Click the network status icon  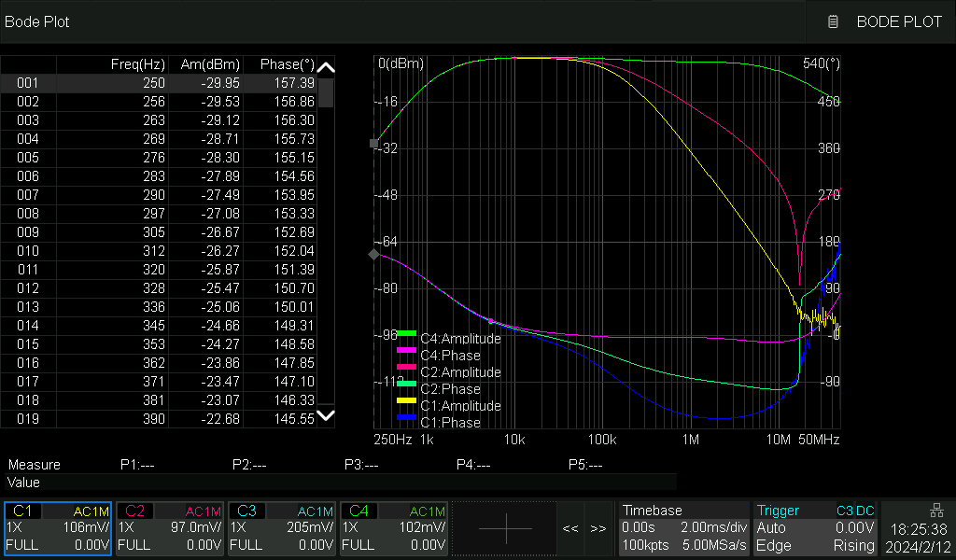936,510
